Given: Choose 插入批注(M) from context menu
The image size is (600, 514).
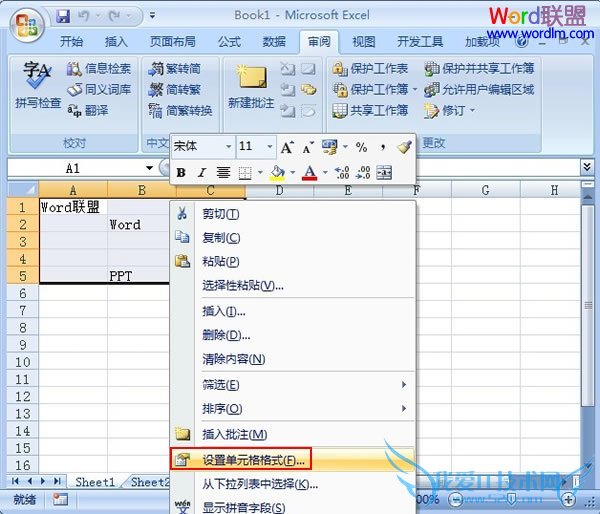Looking at the screenshot, I should click(293, 434).
